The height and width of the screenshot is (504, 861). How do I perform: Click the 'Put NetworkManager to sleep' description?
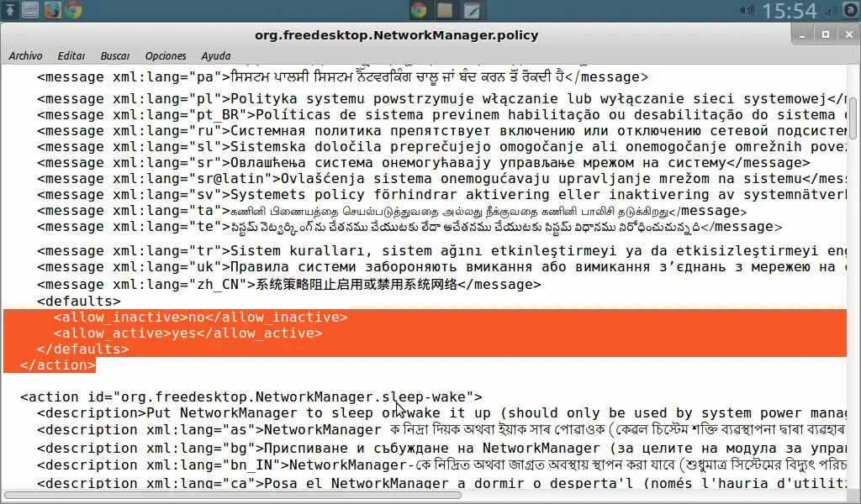[x=441, y=412]
